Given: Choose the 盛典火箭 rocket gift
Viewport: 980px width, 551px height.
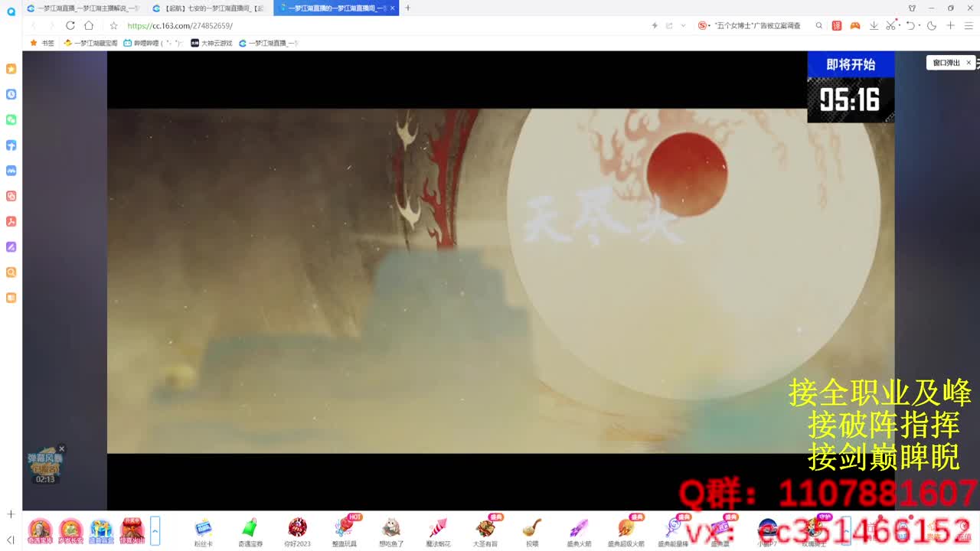Looking at the screenshot, I should coord(578,529).
